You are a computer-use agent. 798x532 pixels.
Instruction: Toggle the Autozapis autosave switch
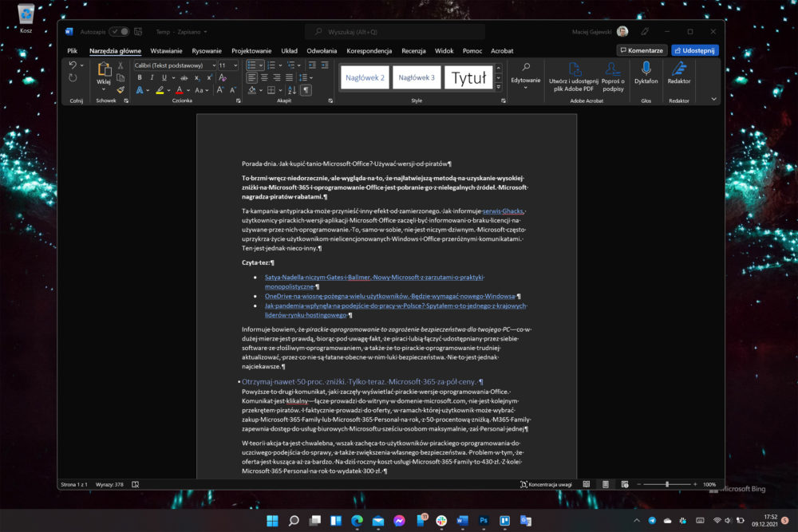(120, 32)
